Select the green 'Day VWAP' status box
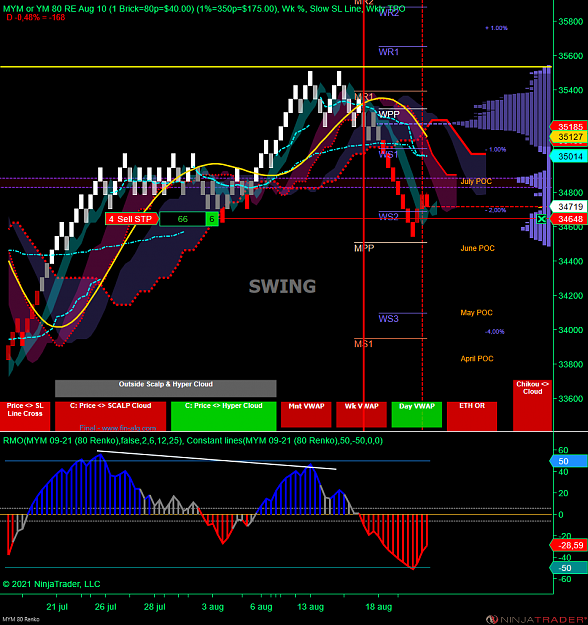The width and height of the screenshot is (588, 625). coord(417,415)
